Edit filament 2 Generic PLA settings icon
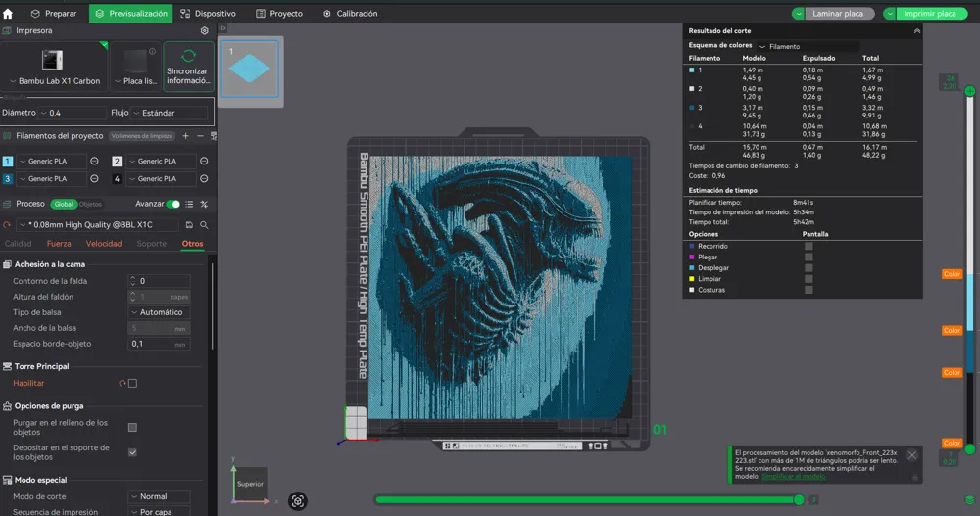Viewport: 980px width, 516px height. [x=204, y=162]
